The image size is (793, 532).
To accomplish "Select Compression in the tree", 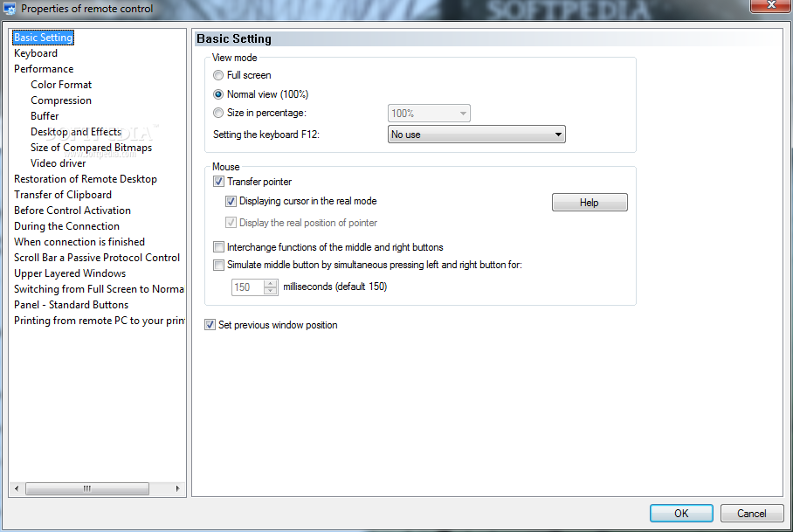I will 61,100.
